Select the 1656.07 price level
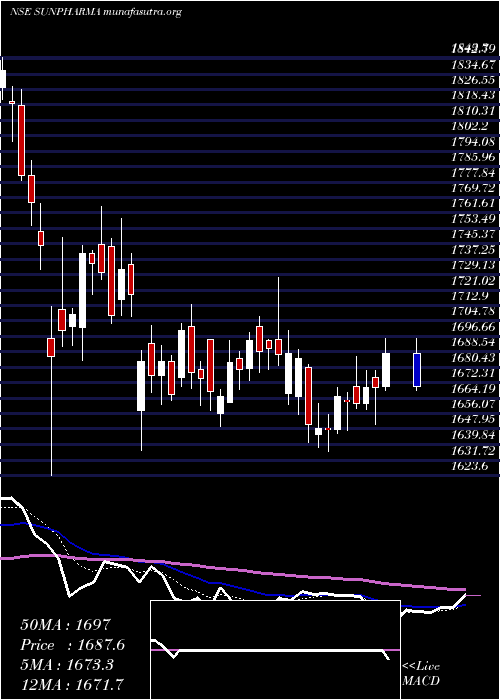Viewport: 500px width, 700px height. point(473,403)
